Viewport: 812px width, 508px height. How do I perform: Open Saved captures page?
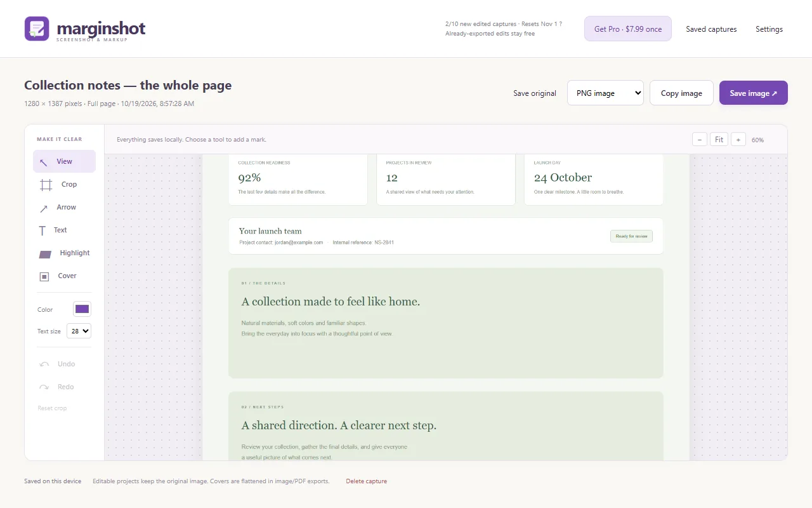711,29
